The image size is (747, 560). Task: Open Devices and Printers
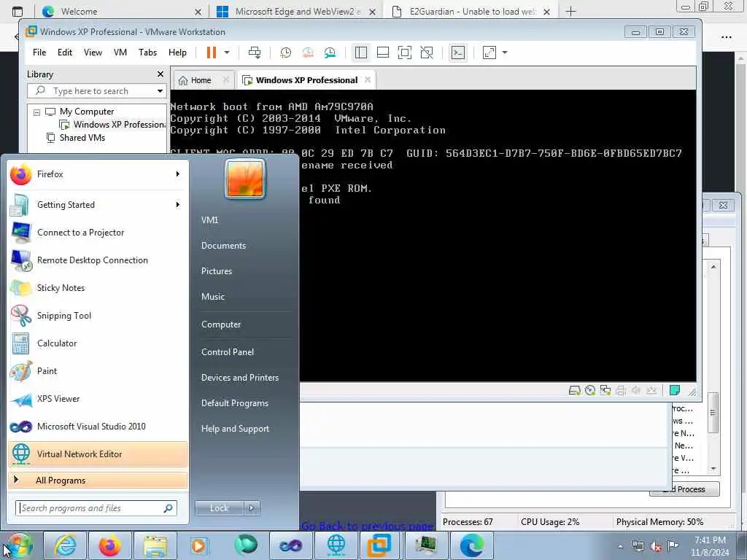[239, 378]
